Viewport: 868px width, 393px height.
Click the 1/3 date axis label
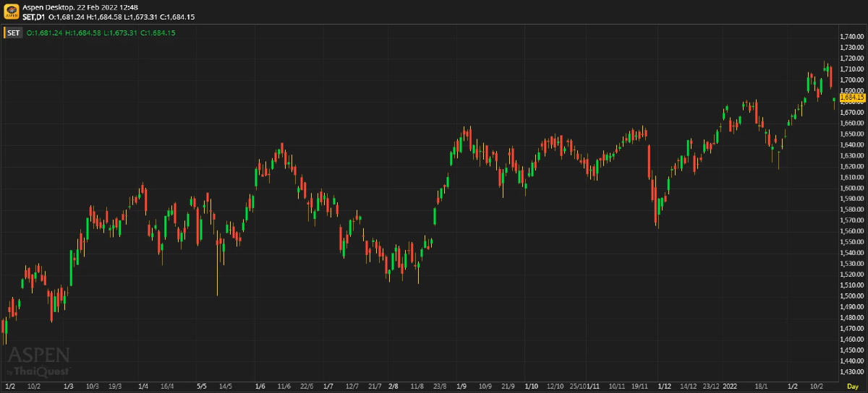click(69, 387)
